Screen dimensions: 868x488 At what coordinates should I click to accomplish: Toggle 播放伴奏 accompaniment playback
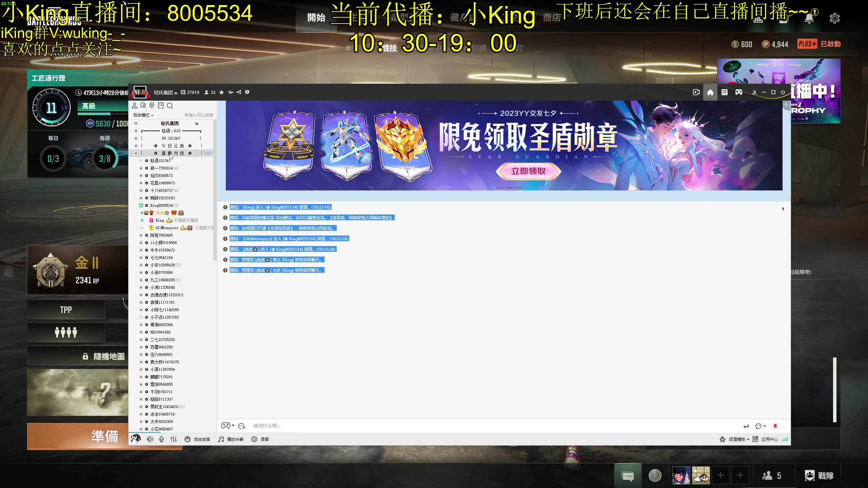click(x=231, y=439)
